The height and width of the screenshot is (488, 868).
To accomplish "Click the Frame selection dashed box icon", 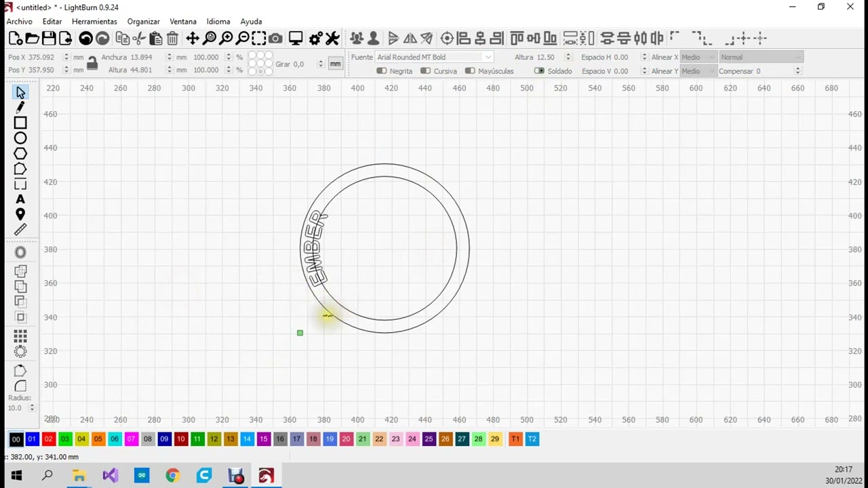I will point(258,39).
